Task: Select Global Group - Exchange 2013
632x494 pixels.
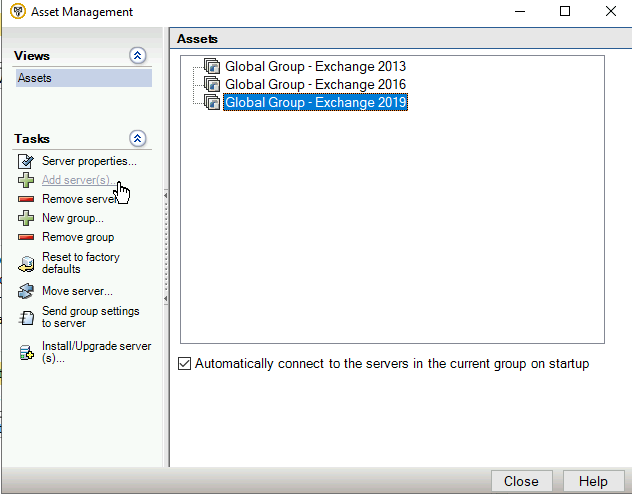Action: point(315,66)
